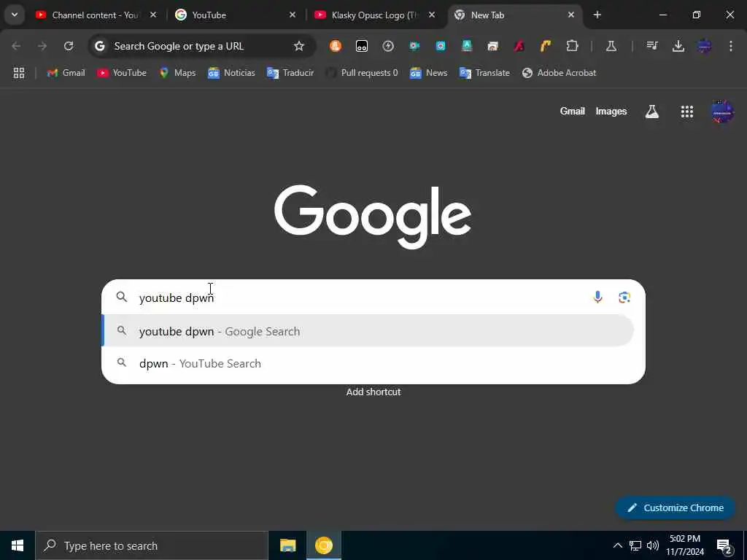This screenshot has width=747, height=560.
Task: Select youtube dpwn - Google Search suggestion
Action: pyautogui.click(x=368, y=331)
